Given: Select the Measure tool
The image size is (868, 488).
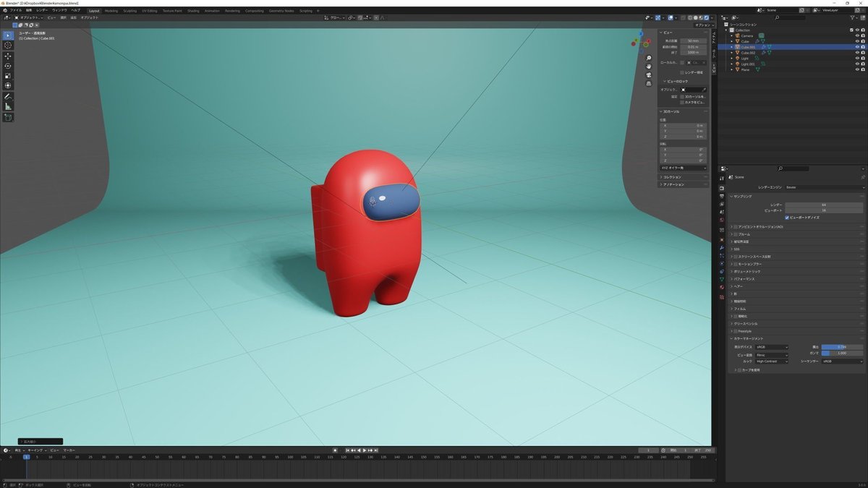Looking at the screenshot, I should pyautogui.click(x=8, y=106).
